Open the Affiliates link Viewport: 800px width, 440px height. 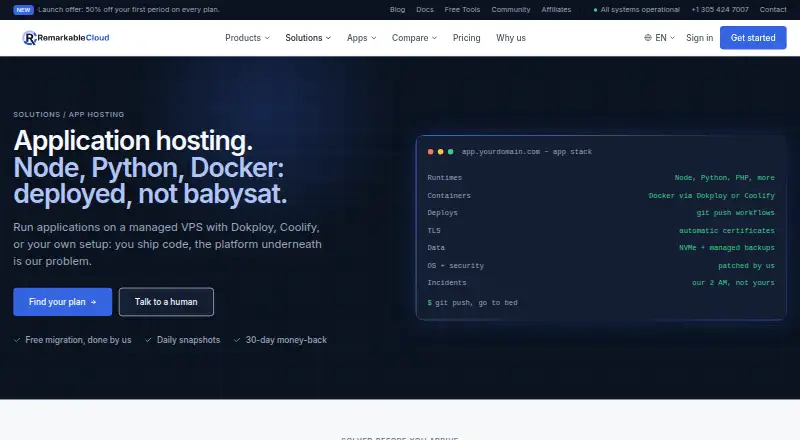pyautogui.click(x=556, y=10)
